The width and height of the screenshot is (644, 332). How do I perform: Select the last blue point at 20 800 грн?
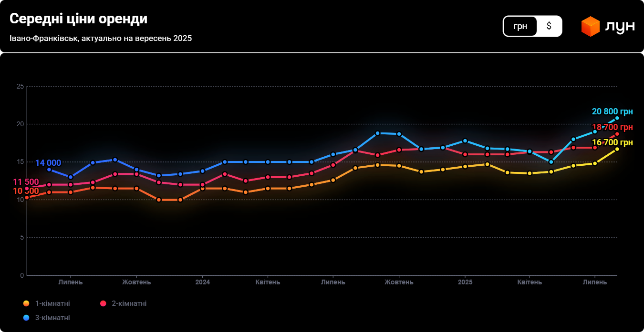pyautogui.click(x=617, y=118)
